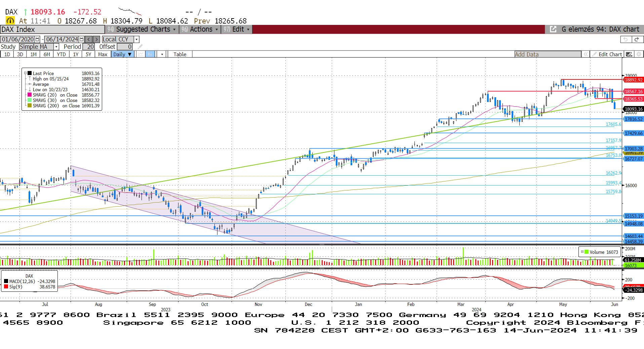Open the Local CCY currency dropdown
This screenshot has width=644, height=349.
click(x=136, y=39)
